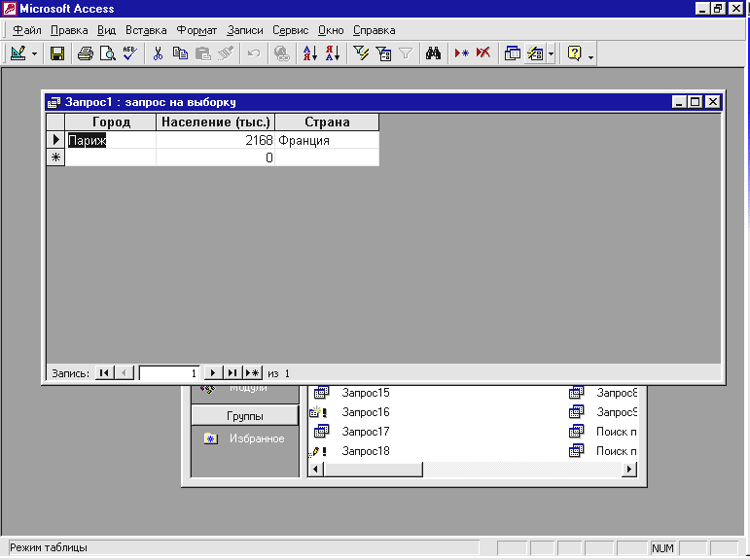
Task: Show the Database Window icon
Action: click(x=513, y=53)
